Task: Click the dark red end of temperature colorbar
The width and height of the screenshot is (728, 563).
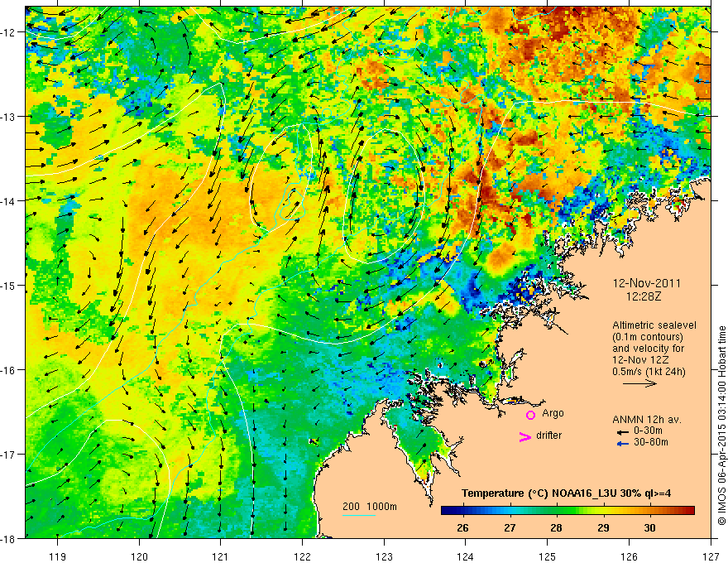Action: coord(689,511)
